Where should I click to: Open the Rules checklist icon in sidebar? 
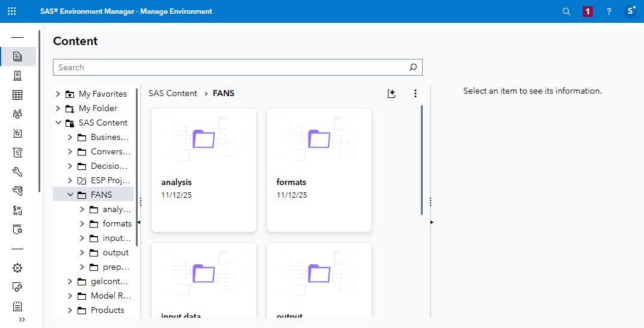tap(17, 153)
